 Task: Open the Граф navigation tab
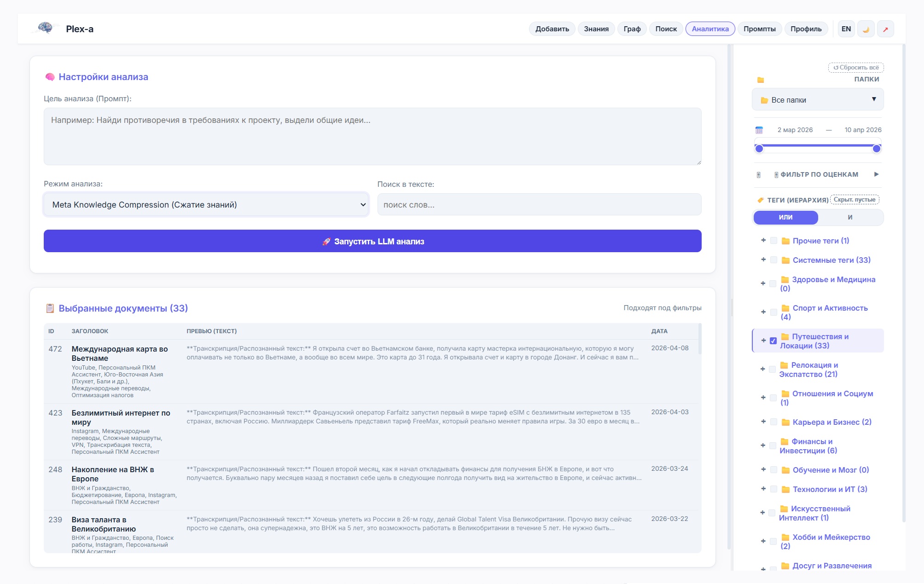click(x=632, y=29)
